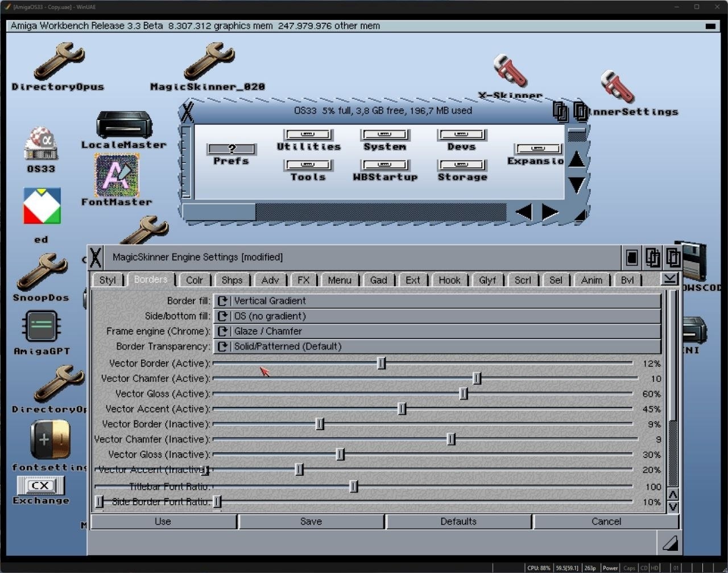
Task: Click the Vector Border (Inactive) slider knob
Action: 320,424
